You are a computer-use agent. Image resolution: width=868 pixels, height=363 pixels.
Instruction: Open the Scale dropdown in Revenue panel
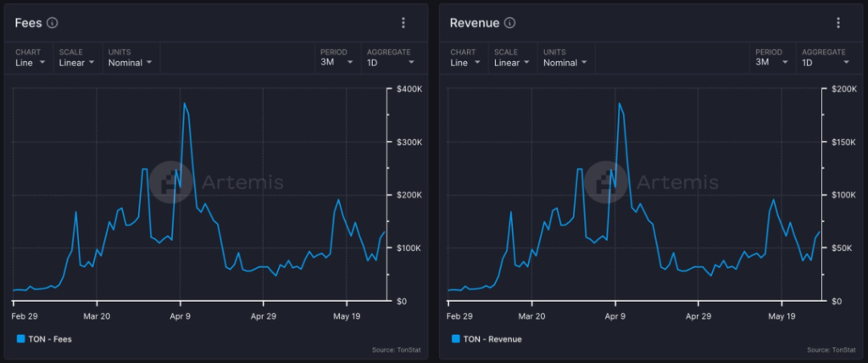[x=513, y=62]
